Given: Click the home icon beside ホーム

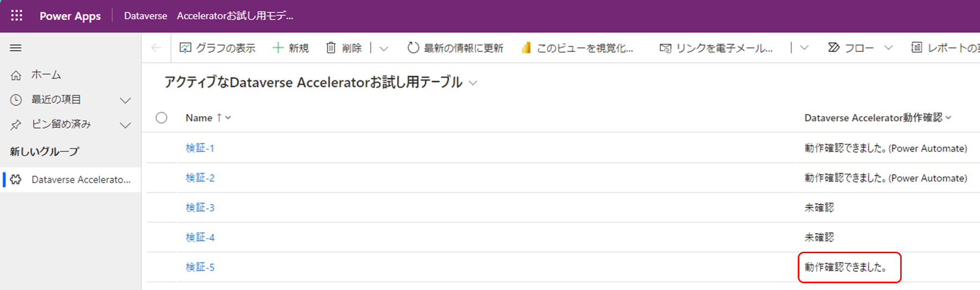Looking at the screenshot, I should [x=16, y=75].
